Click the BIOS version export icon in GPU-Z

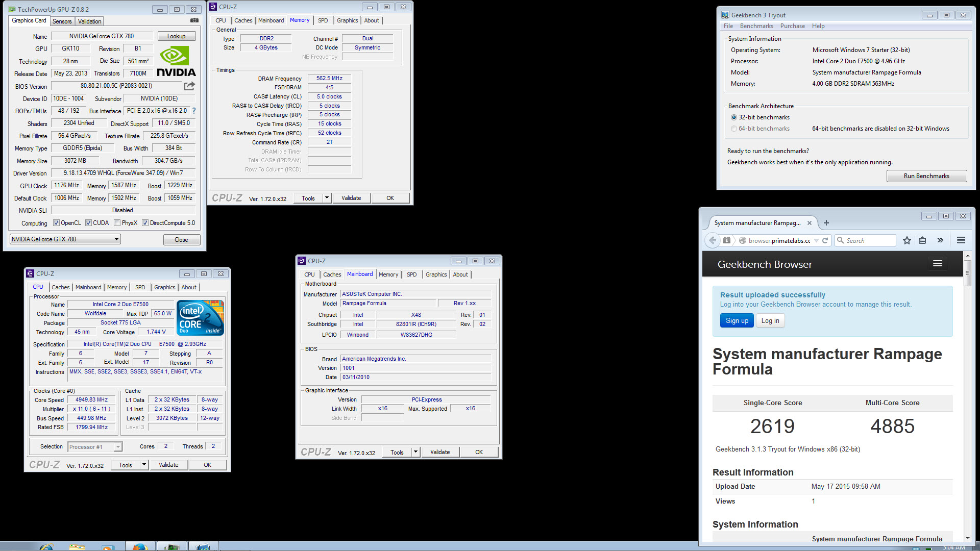[189, 86]
